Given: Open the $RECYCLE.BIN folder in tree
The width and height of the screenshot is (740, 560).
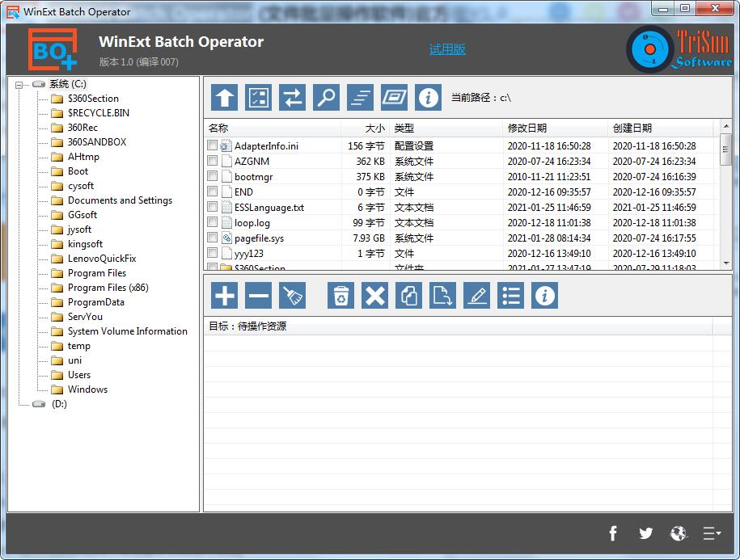Looking at the screenshot, I should click(x=98, y=112).
